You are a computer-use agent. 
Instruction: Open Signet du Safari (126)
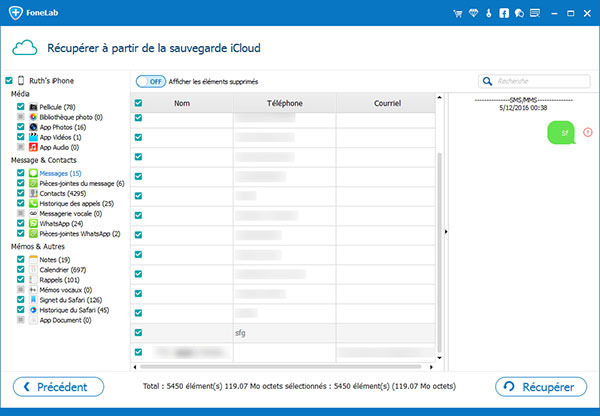(71, 300)
